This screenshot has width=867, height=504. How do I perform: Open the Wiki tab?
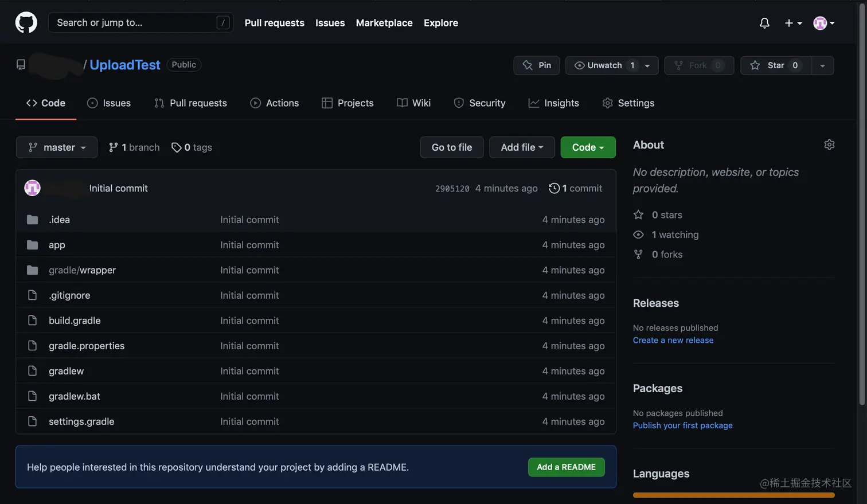click(413, 103)
